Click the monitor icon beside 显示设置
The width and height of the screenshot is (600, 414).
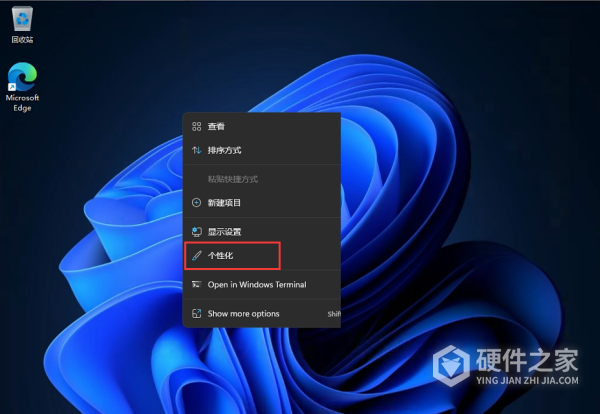point(196,231)
